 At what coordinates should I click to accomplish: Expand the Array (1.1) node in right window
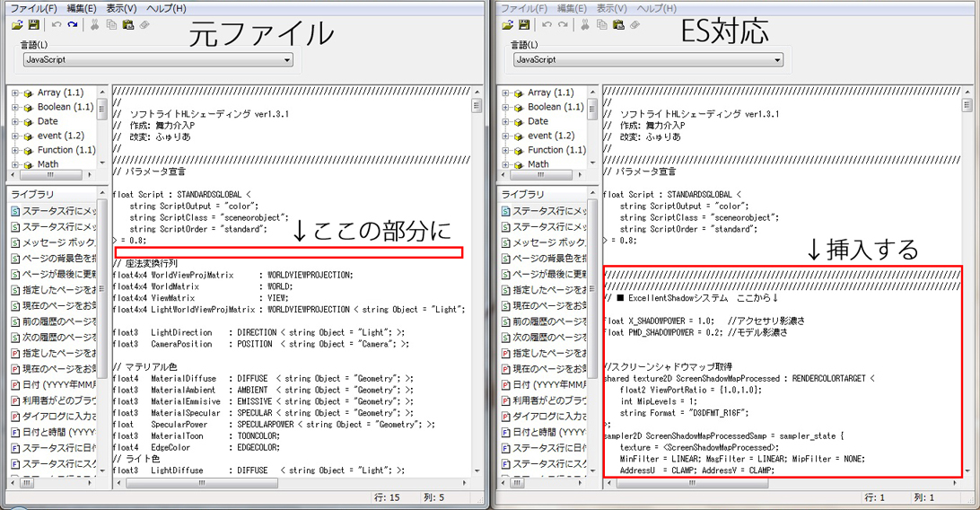click(x=505, y=93)
